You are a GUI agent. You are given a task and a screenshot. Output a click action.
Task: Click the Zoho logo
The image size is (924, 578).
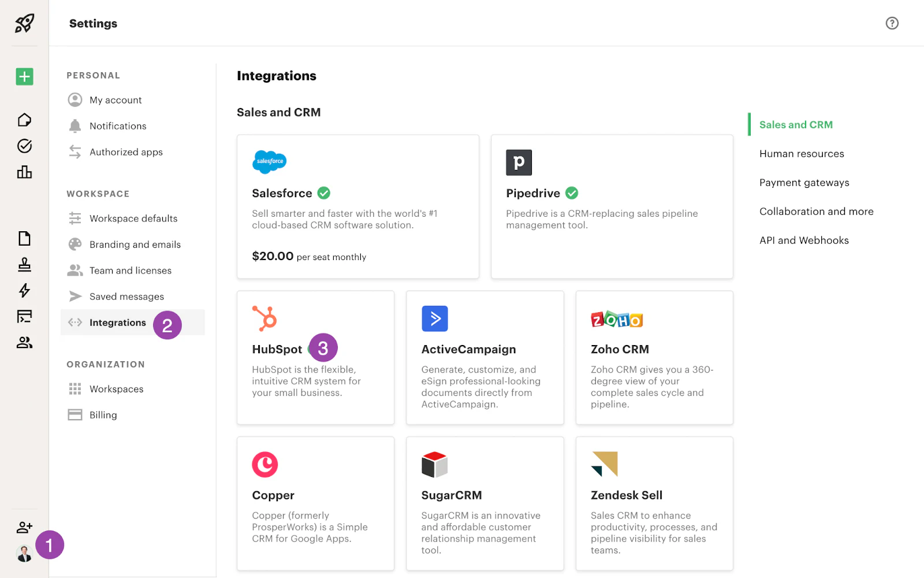(617, 320)
